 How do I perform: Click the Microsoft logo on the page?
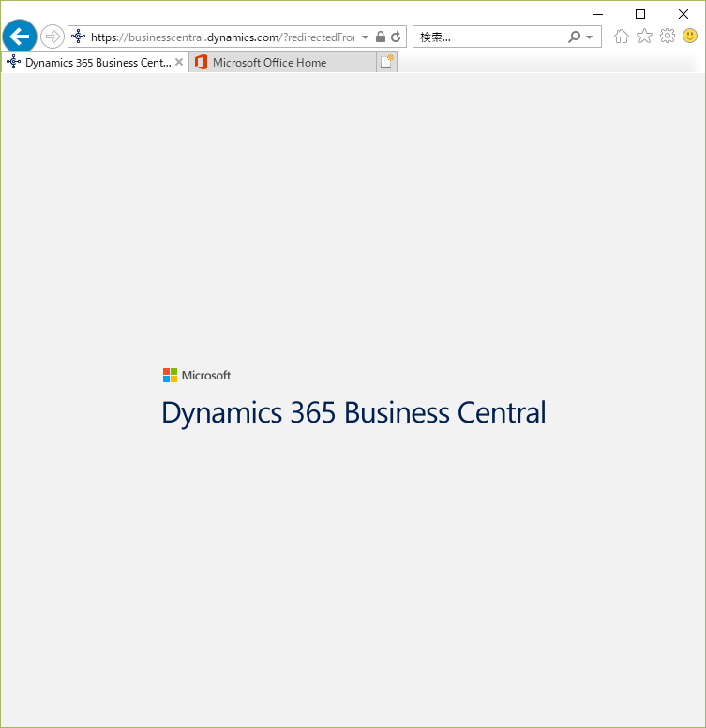(170, 375)
